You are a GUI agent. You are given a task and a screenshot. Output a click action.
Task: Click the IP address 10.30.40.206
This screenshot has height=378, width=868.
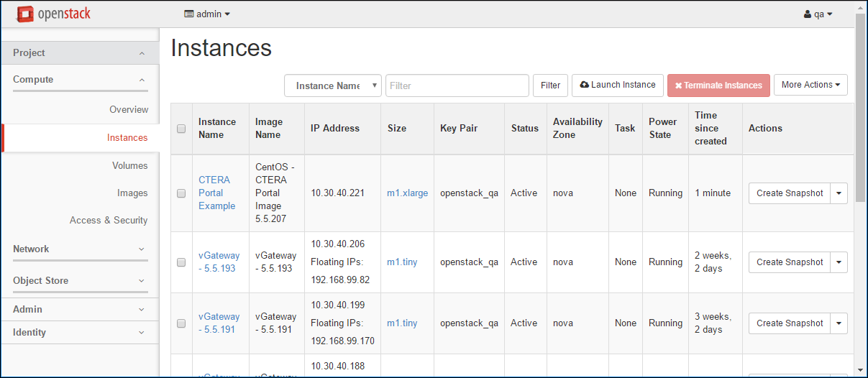tap(338, 244)
